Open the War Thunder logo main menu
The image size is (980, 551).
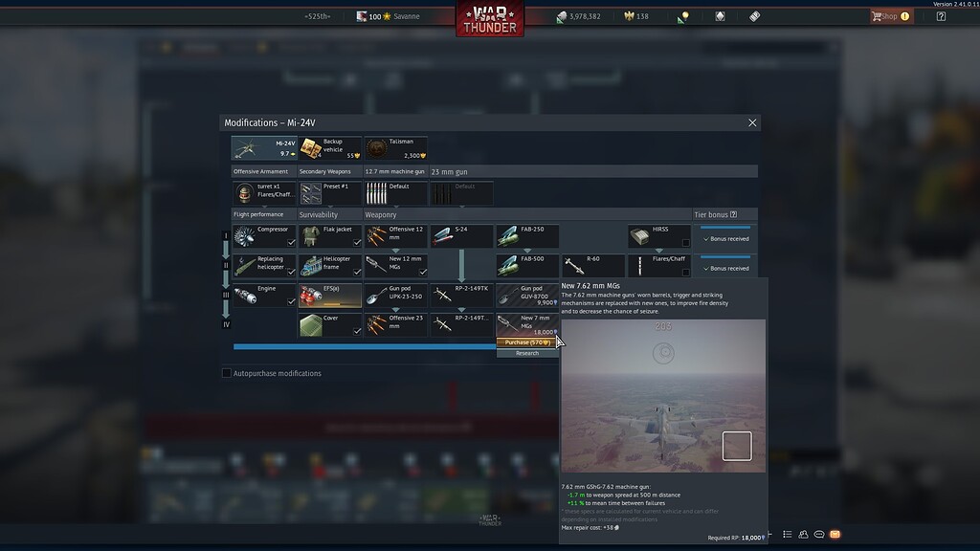[x=489, y=19]
